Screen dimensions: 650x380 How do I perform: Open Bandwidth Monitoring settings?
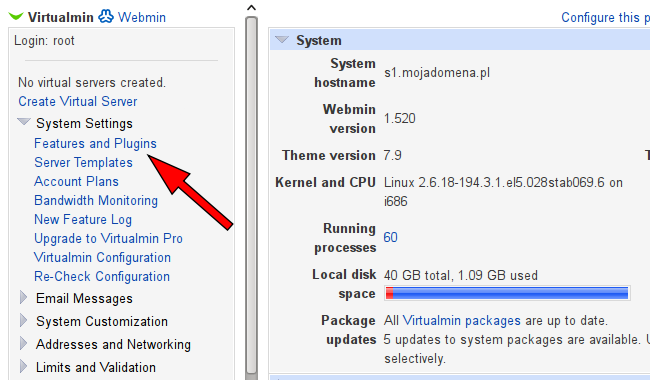pos(96,201)
